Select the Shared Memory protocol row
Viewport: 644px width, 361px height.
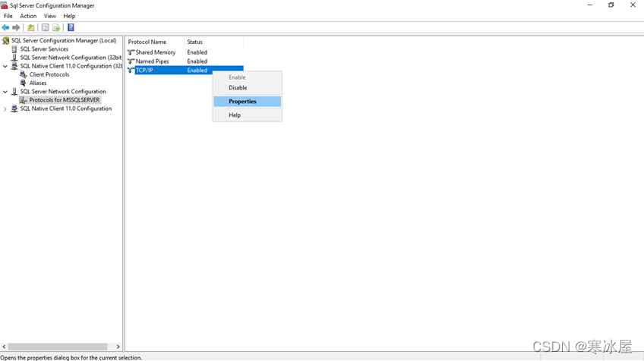click(185, 52)
